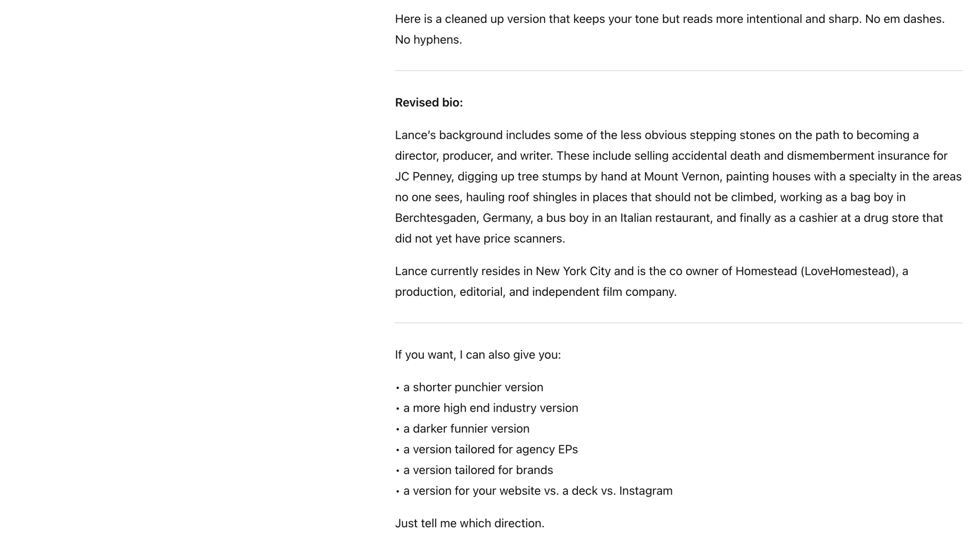Select the "a darker funnier version" bullet
Image resolution: width=980 pixels, height=548 pixels.
pos(466,429)
